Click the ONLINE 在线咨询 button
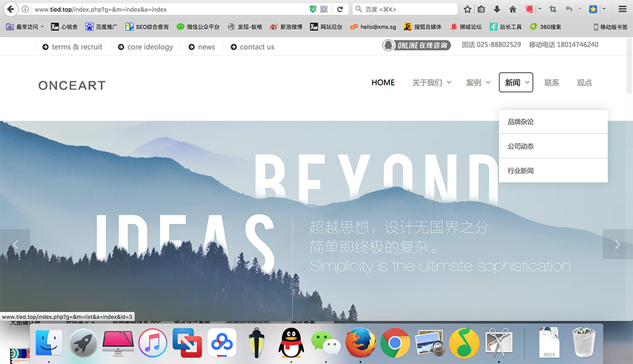 pyautogui.click(x=417, y=46)
